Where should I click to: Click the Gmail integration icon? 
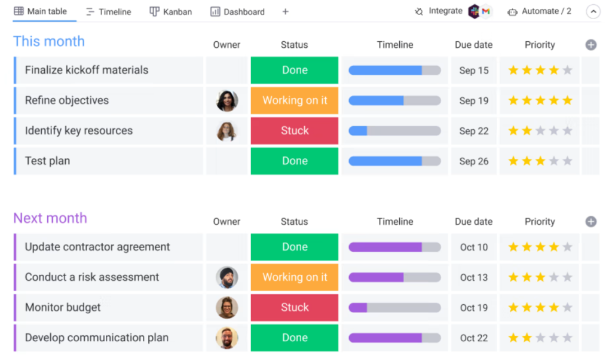(x=486, y=11)
